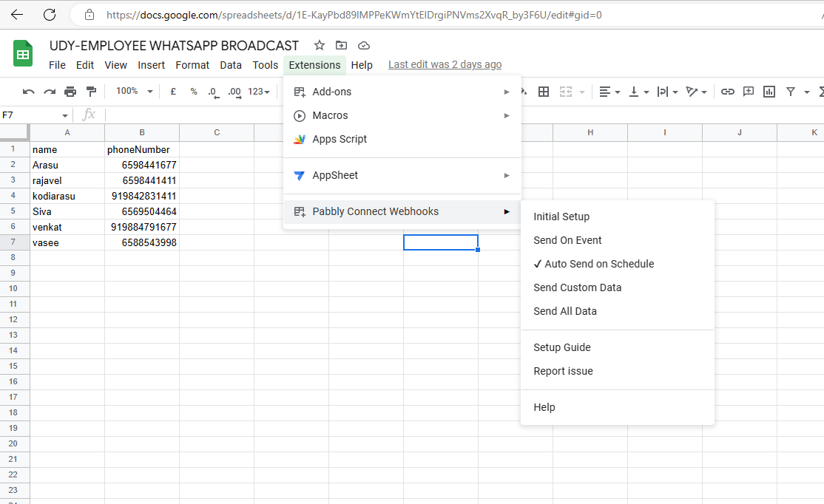Go back with the browser back arrow
Viewport: 824px width, 504px height.
pyautogui.click(x=17, y=15)
